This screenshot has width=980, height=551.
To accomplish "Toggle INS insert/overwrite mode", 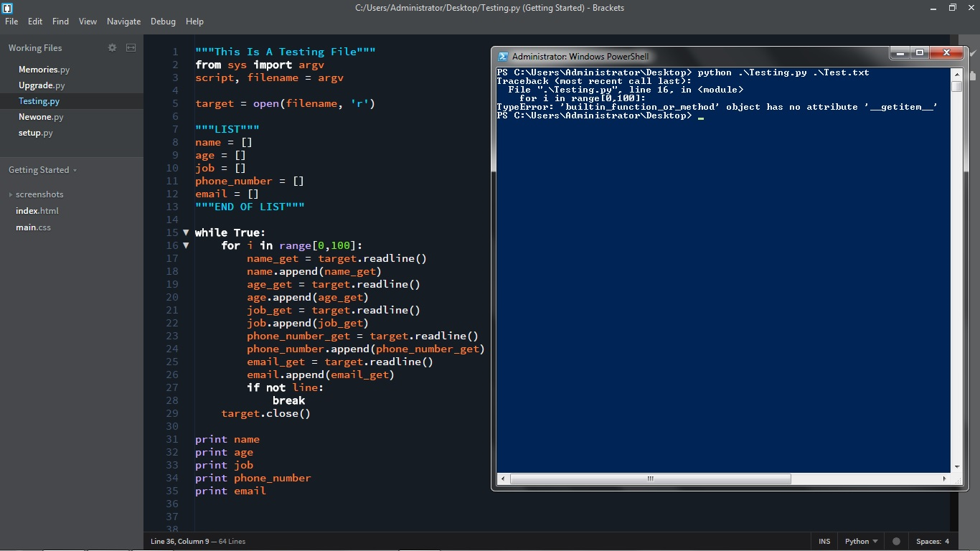I will [x=824, y=542].
